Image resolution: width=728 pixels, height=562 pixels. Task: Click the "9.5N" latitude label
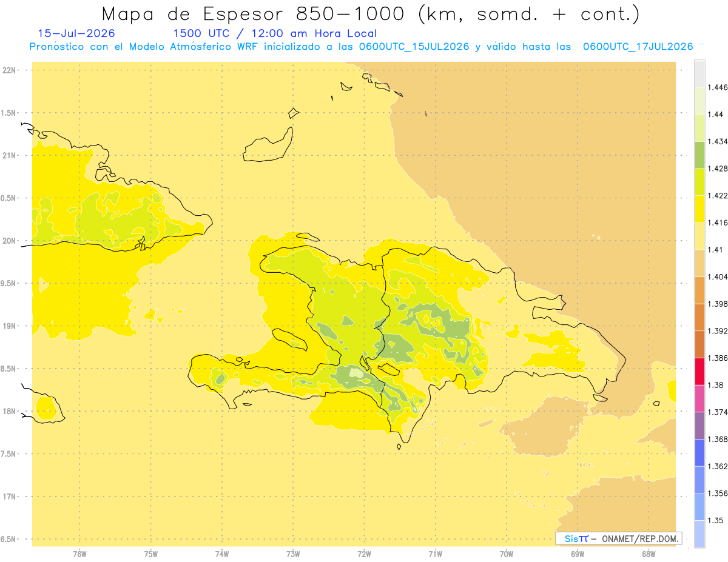(8, 283)
